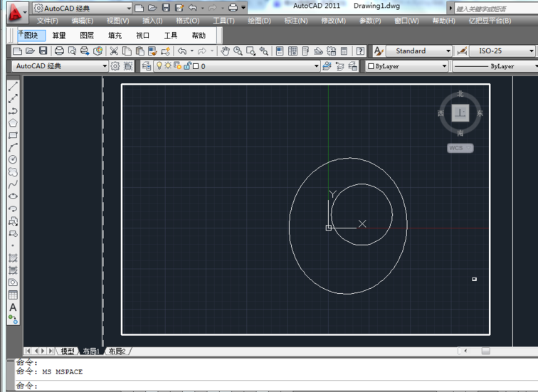Select the Hatch tool
Viewport: 538px width, 392px height.
tap(13, 258)
